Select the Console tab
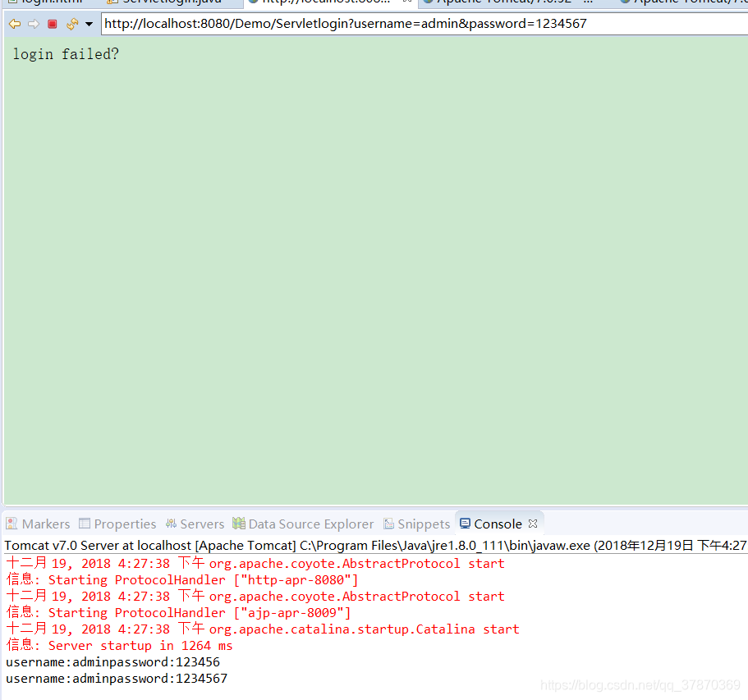 pyautogui.click(x=498, y=524)
